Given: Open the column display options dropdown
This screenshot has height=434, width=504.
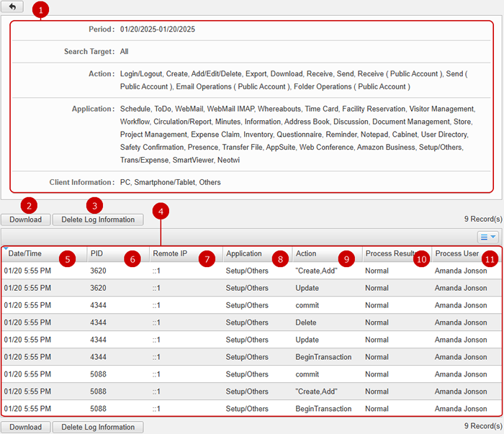Looking at the screenshot, I should click(x=487, y=237).
